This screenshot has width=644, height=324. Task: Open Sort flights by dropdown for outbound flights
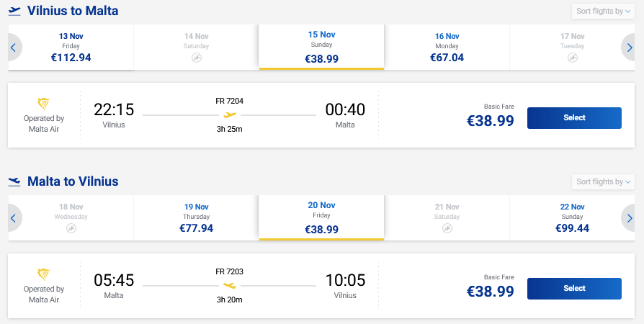603,11
